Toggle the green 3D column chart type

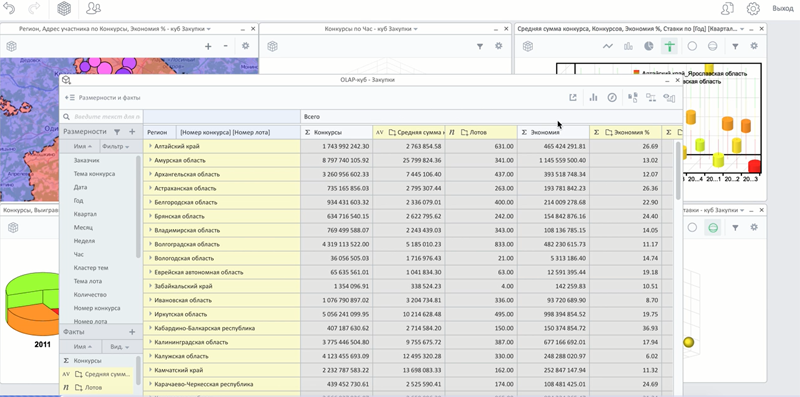(670, 46)
